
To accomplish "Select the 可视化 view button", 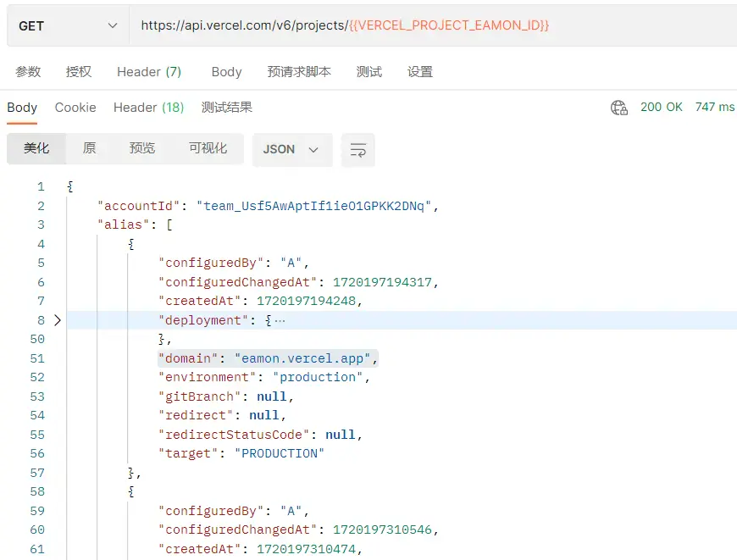I will (x=208, y=149).
